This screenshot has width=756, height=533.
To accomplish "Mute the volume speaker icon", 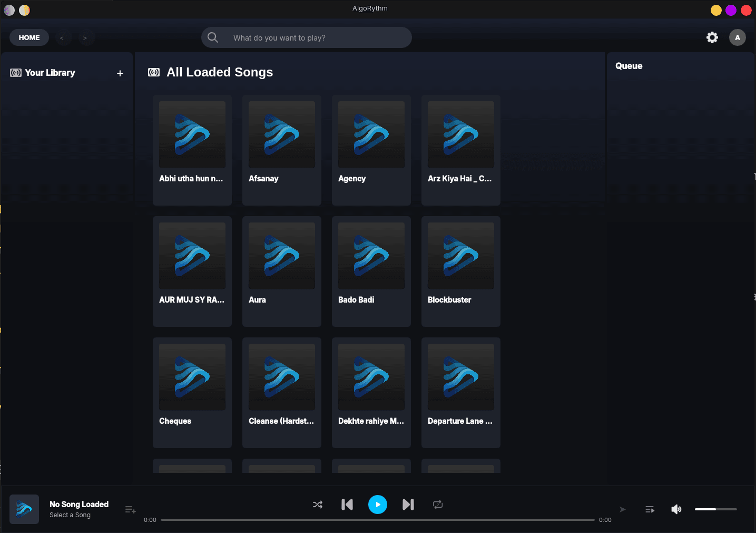I will (676, 509).
